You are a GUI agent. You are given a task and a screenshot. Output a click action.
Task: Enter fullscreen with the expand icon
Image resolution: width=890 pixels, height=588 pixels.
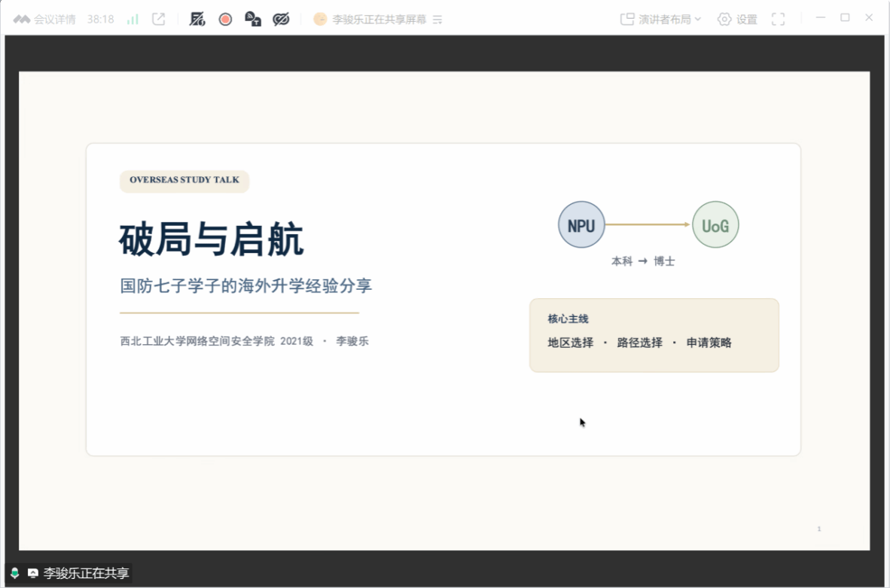[x=778, y=20]
